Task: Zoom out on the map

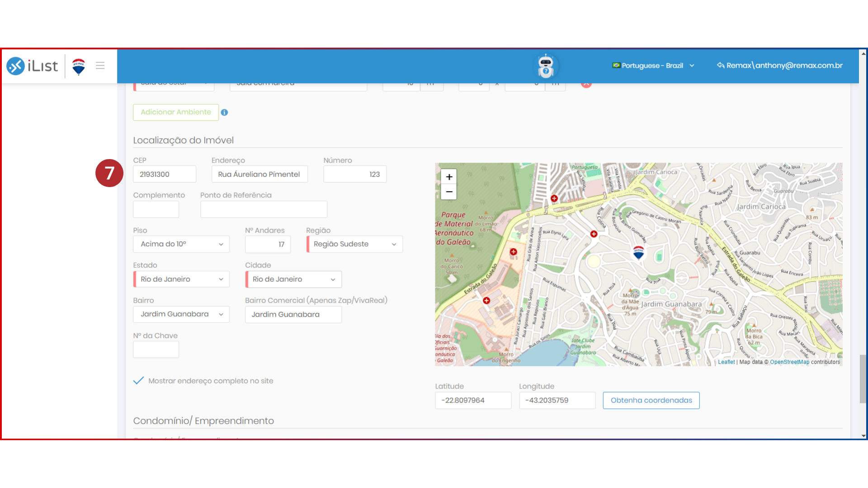Action: [449, 192]
